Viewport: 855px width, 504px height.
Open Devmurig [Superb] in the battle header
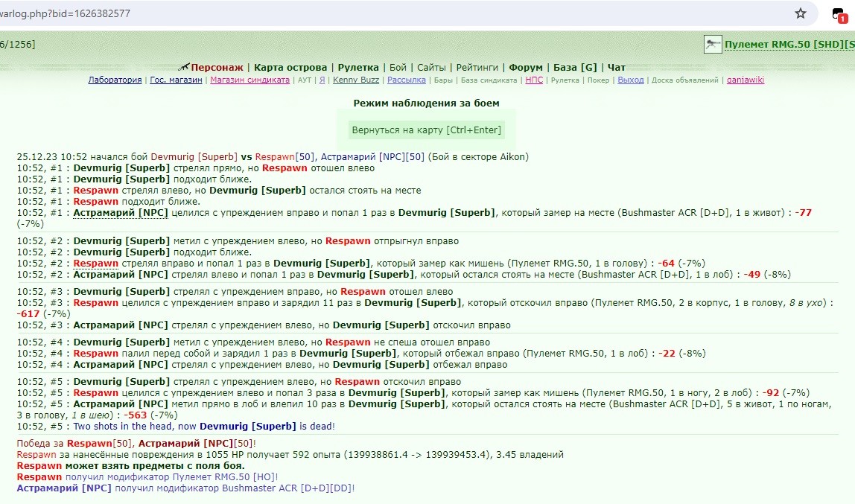coord(194,157)
